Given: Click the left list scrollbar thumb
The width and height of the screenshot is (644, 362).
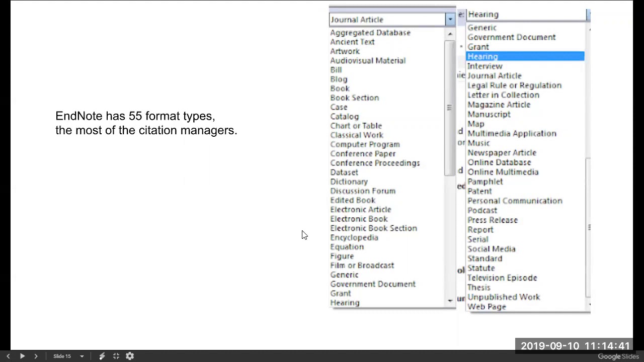Looking at the screenshot, I should point(449,108).
